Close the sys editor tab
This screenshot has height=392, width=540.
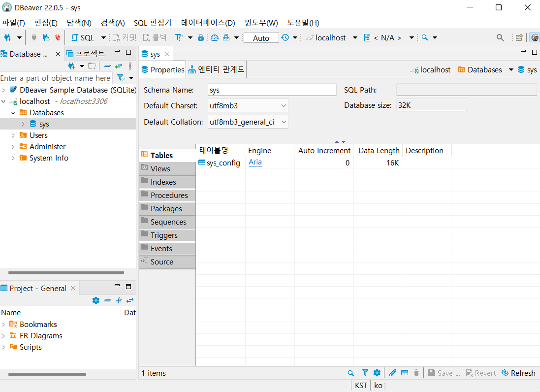tap(167, 54)
